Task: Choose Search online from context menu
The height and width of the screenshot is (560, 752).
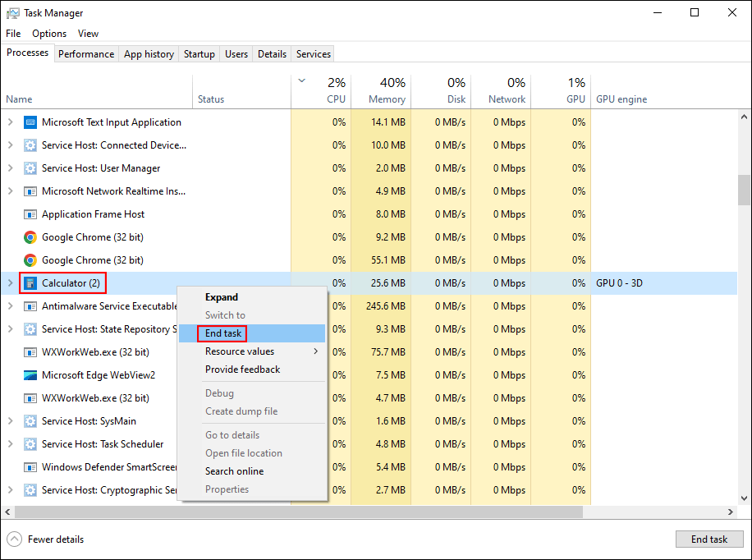Action: pyautogui.click(x=234, y=471)
